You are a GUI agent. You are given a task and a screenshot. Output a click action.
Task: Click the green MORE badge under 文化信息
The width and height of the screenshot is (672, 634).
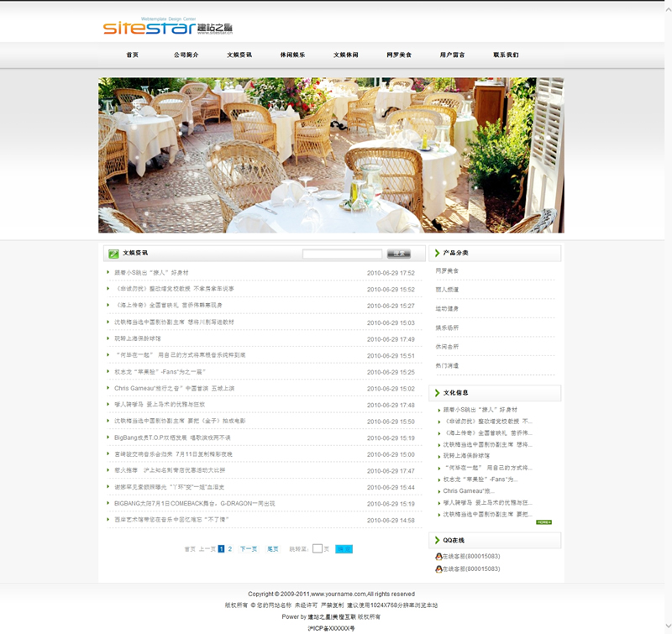[543, 522]
